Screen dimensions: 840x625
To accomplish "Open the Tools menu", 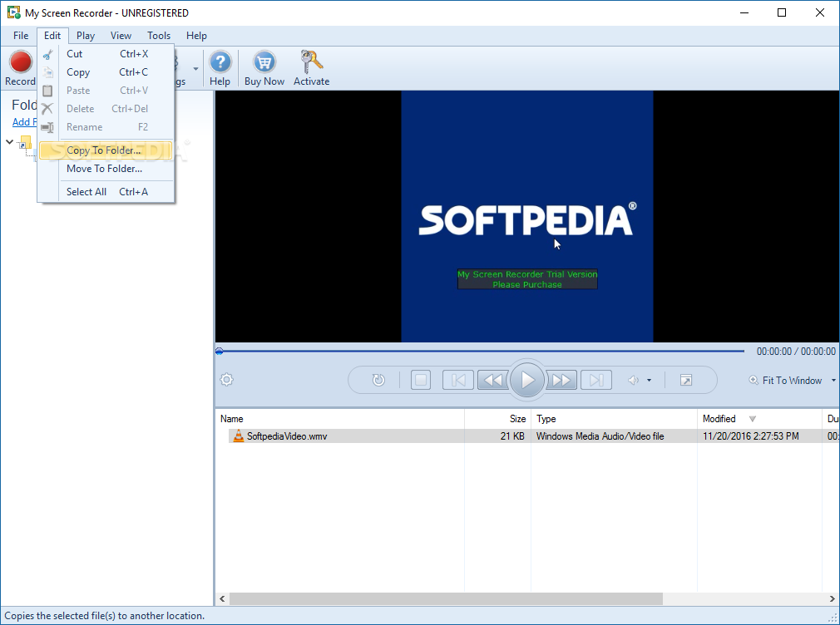I will pyautogui.click(x=159, y=36).
